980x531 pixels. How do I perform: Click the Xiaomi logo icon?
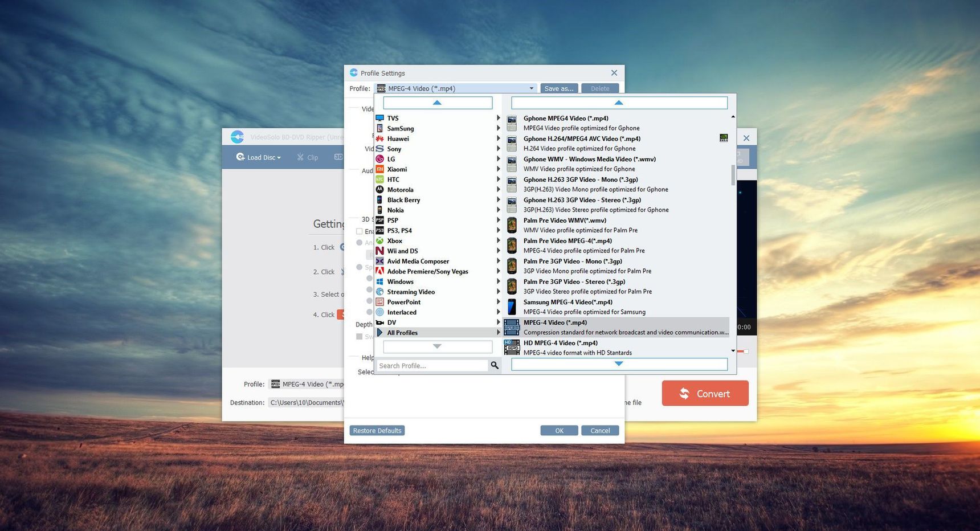click(x=379, y=169)
